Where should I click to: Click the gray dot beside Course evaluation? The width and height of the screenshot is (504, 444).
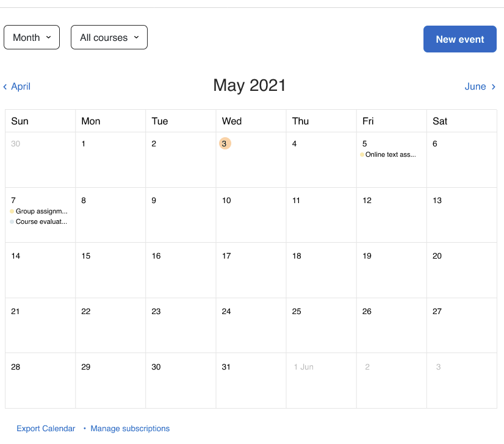coord(12,221)
